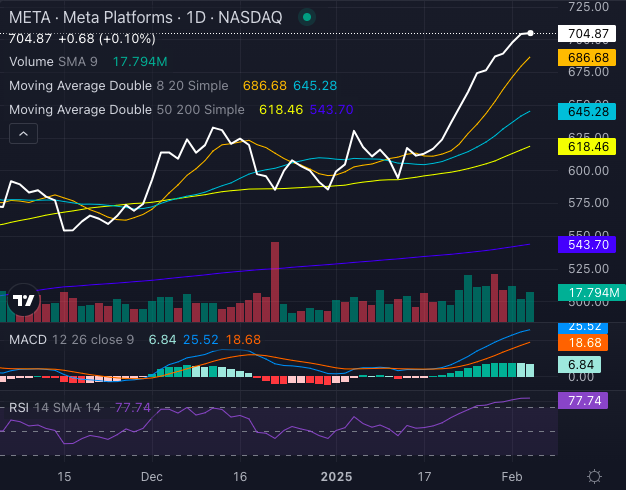Click the TradingView logo icon
Viewport: 626px width, 490px height.
[x=23, y=299]
